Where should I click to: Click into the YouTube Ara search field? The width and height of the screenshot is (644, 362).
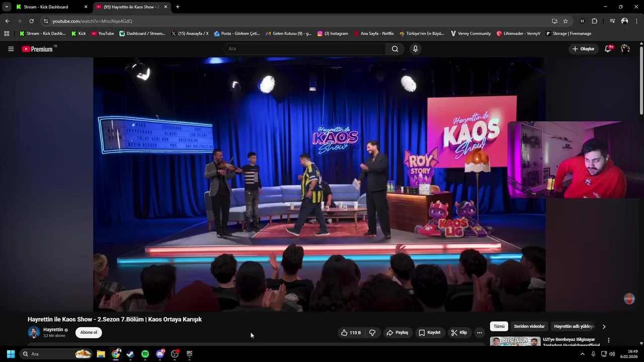(x=304, y=49)
